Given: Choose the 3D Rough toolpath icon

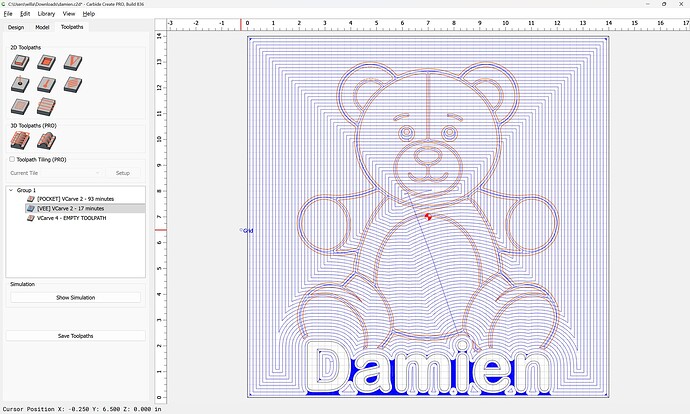Looking at the screenshot, I should (x=19, y=141).
